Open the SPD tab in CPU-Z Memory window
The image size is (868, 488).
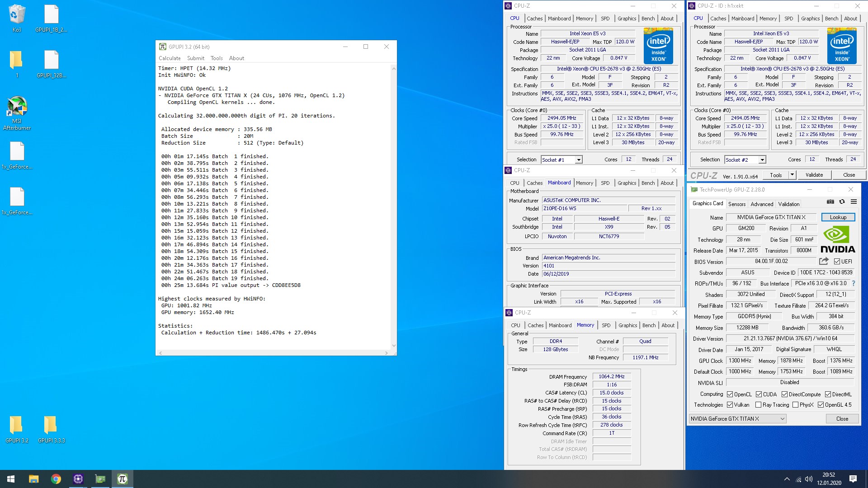[606, 325]
